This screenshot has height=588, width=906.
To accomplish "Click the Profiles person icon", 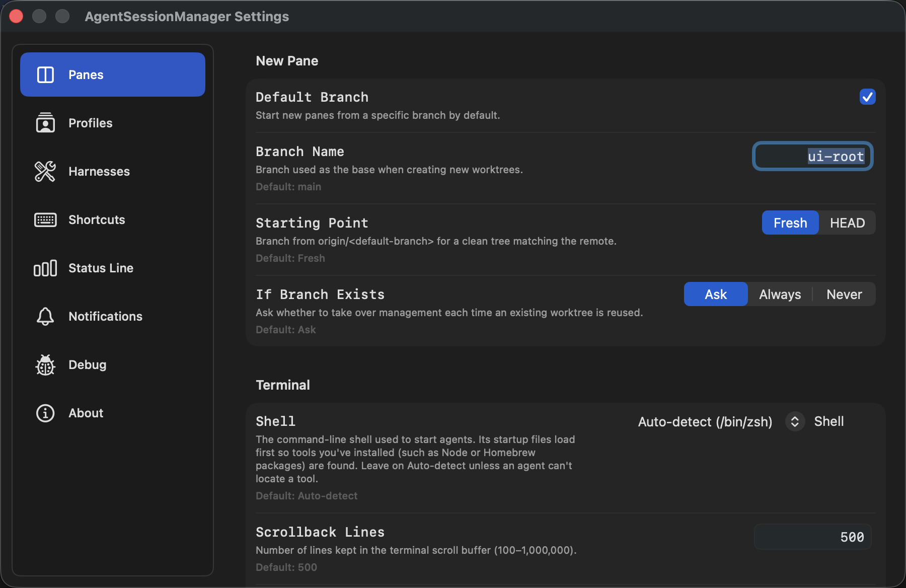I will coord(45,123).
